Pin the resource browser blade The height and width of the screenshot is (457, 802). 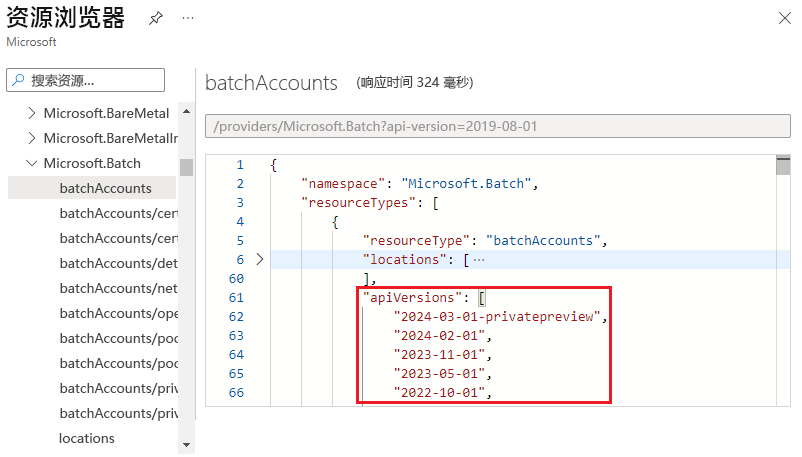155,19
